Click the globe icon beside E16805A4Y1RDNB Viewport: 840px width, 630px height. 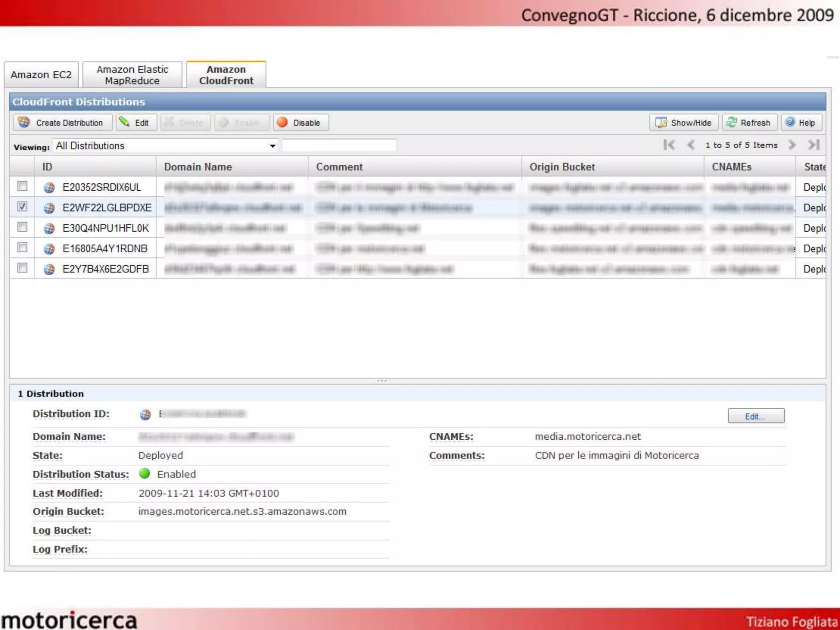49,249
